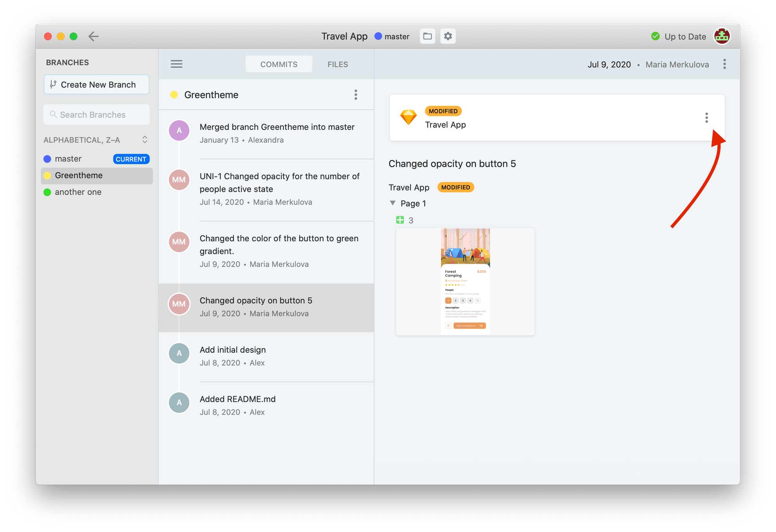Open the Add initial design commit

click(x=266, y=357)
